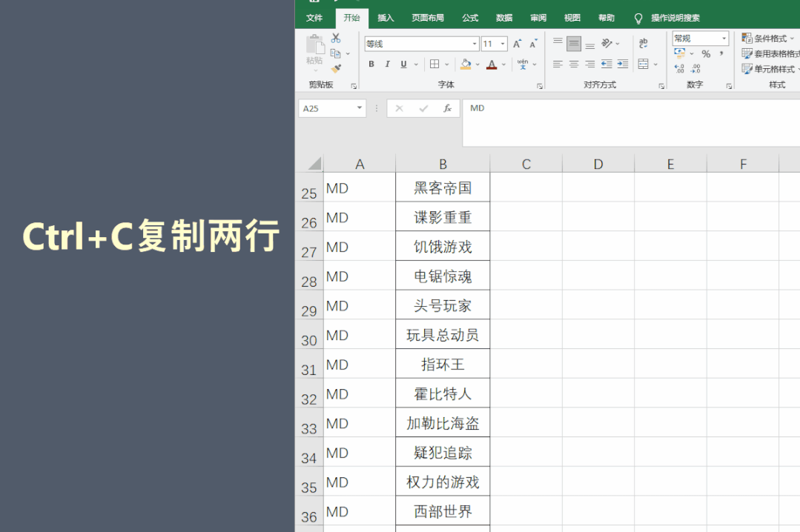
Task: Click the Wrap Text icon
Action: tap(644, 44)
